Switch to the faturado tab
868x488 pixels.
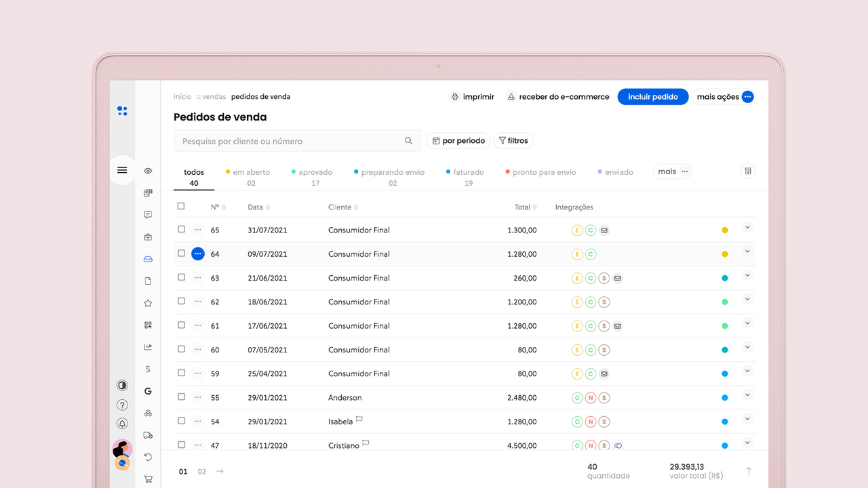[x=465, y=178]
